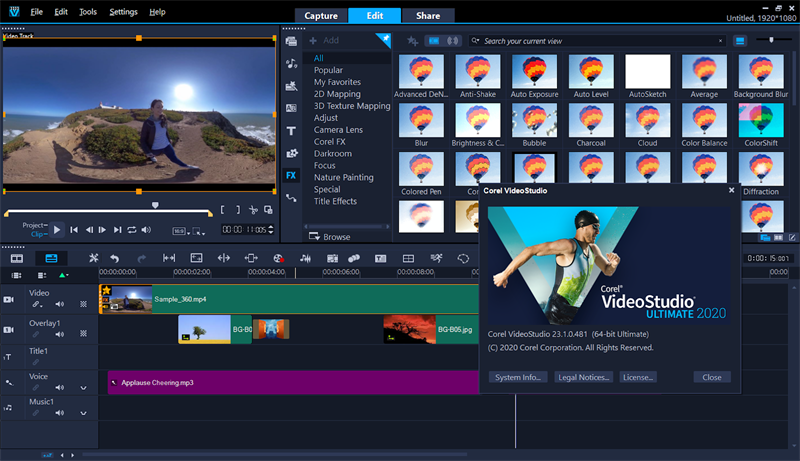This screenshot has width=800, height=461.
Task: Switch to the Share tab
Action: coord(427,15)
